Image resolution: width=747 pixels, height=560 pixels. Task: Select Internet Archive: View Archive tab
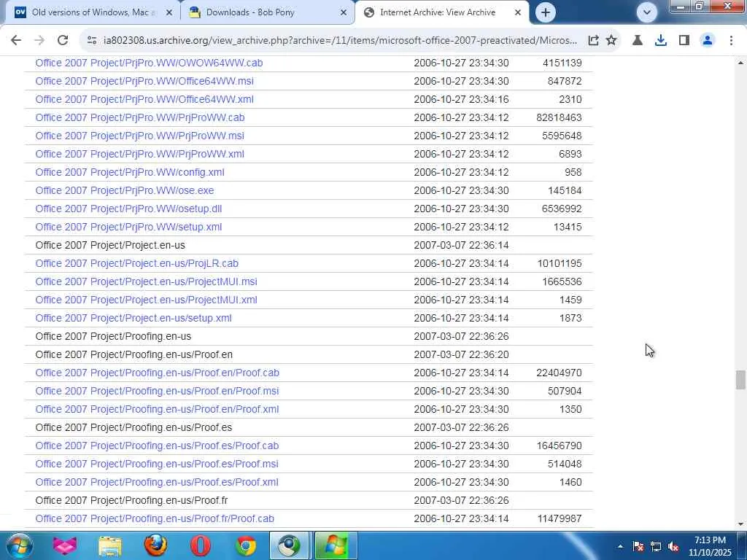(441, 12)
